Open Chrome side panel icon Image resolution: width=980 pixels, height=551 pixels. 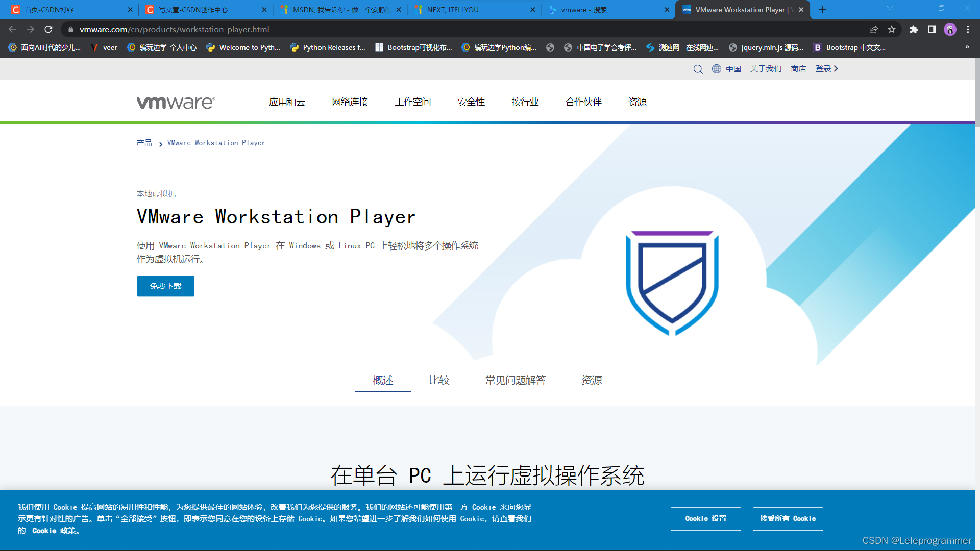click(932, 30)
